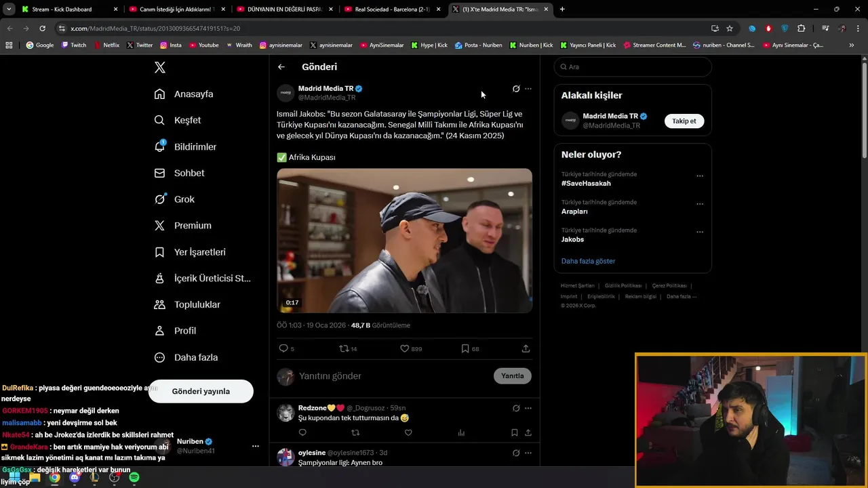Screen dimensions: 868x488
Task: View analytics of Redzone's reply
Action: [x=461, y=432]
